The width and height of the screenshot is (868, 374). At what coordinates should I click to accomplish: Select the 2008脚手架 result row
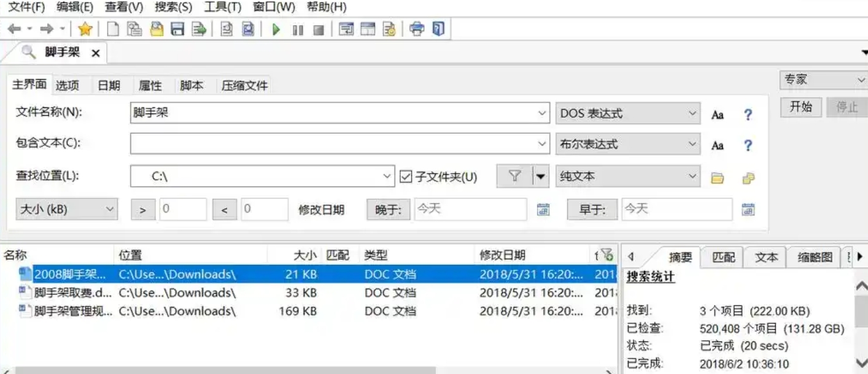click(x=310, y=274)
